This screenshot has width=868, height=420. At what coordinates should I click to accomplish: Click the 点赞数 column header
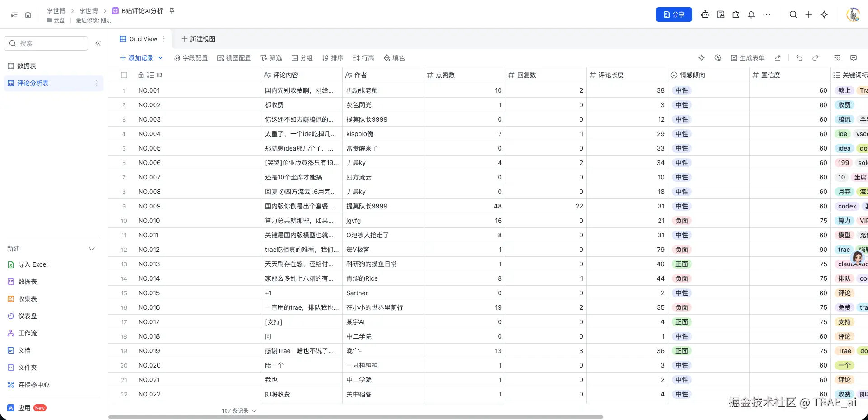click(x=464, y=75)
